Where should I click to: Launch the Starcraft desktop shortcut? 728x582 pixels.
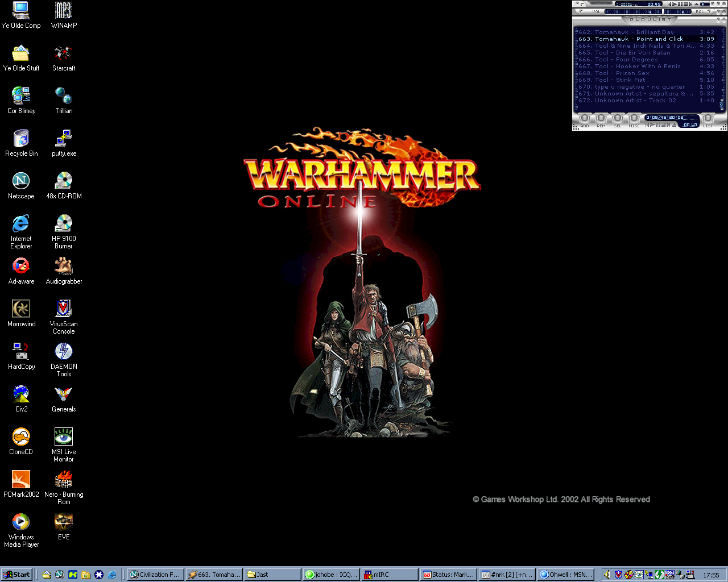[x=64, y=58]
